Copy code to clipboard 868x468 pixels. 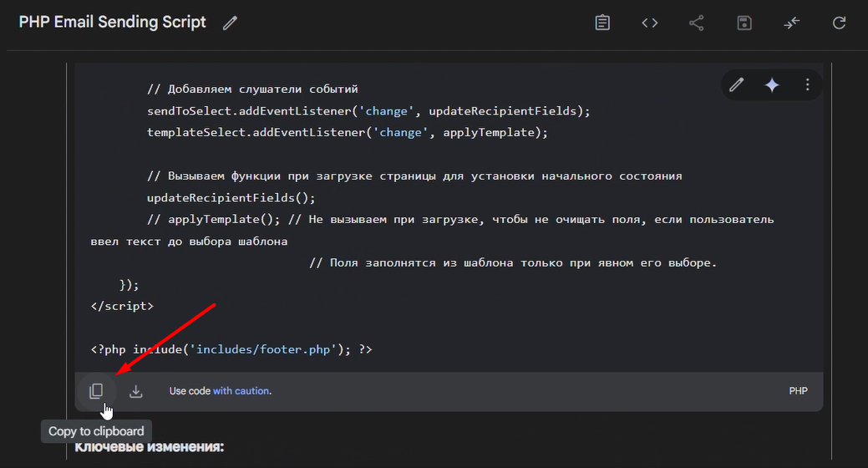pos(96,391)
